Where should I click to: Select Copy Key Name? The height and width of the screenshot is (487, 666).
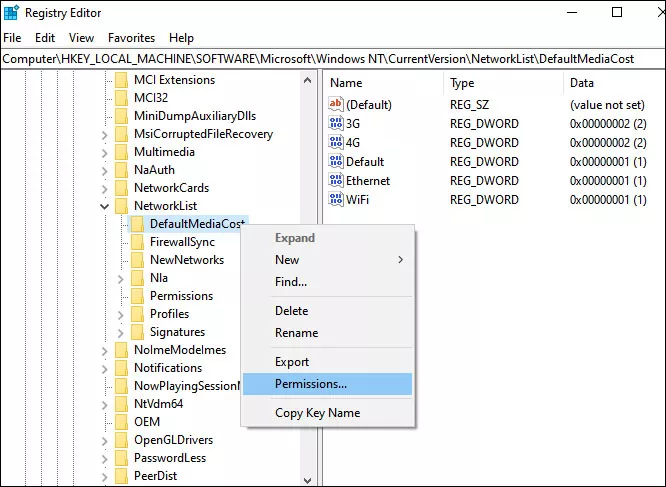coord(327,413)
